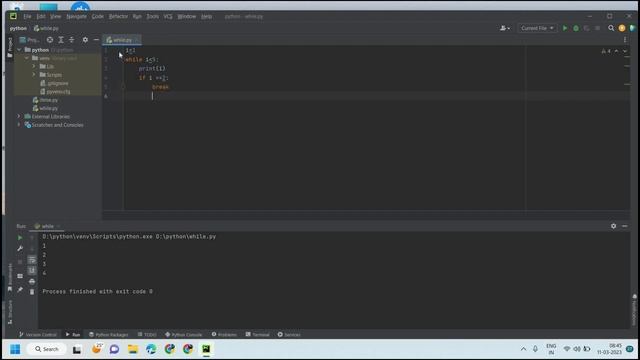The height and width of the screenshot is (360, 640).
Task: Open the TODO tool window
Action: pyautogui.click(x=147, y=334)
